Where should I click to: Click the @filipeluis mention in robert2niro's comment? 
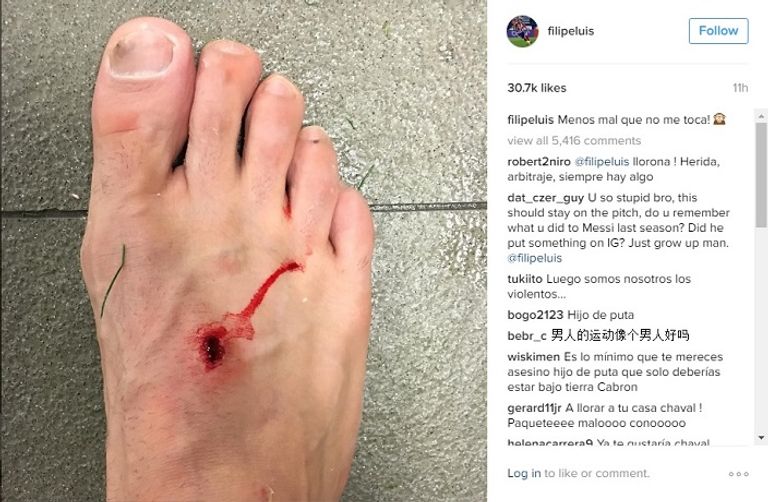(x=601, y=162)
